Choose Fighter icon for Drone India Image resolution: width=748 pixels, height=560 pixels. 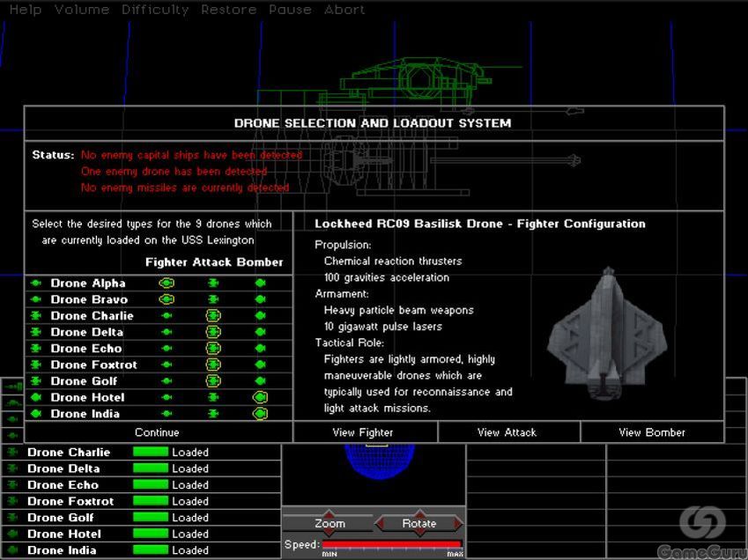(167, 413)
